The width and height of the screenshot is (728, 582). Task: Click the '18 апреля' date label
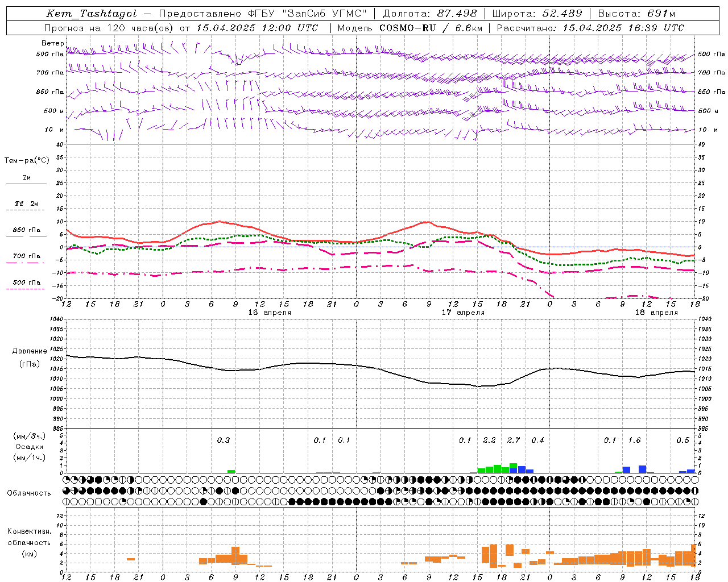[656, 313]
